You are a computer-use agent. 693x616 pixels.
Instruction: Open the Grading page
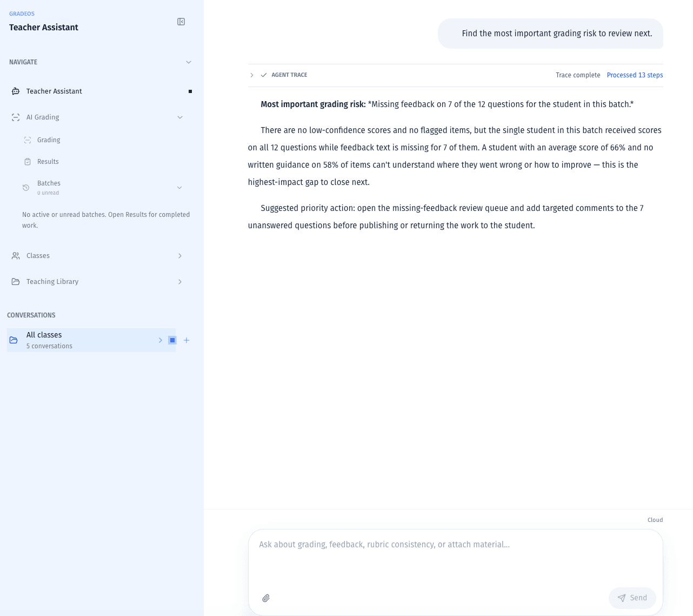point(49,140)
